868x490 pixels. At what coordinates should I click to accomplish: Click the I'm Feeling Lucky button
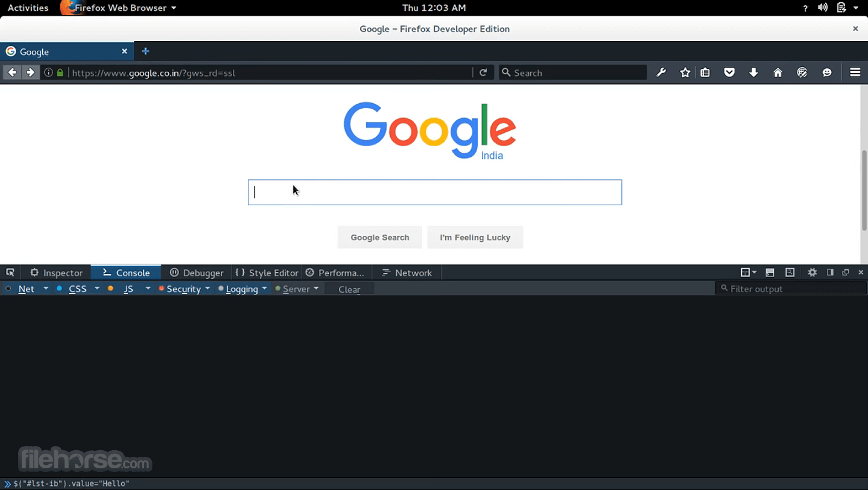click(475, 237)
